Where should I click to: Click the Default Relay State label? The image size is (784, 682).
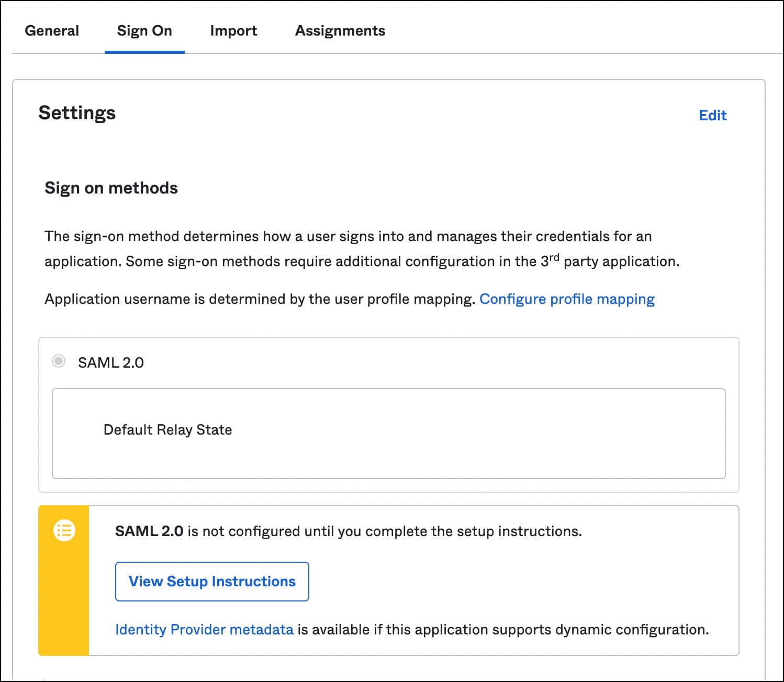point(167,430)
